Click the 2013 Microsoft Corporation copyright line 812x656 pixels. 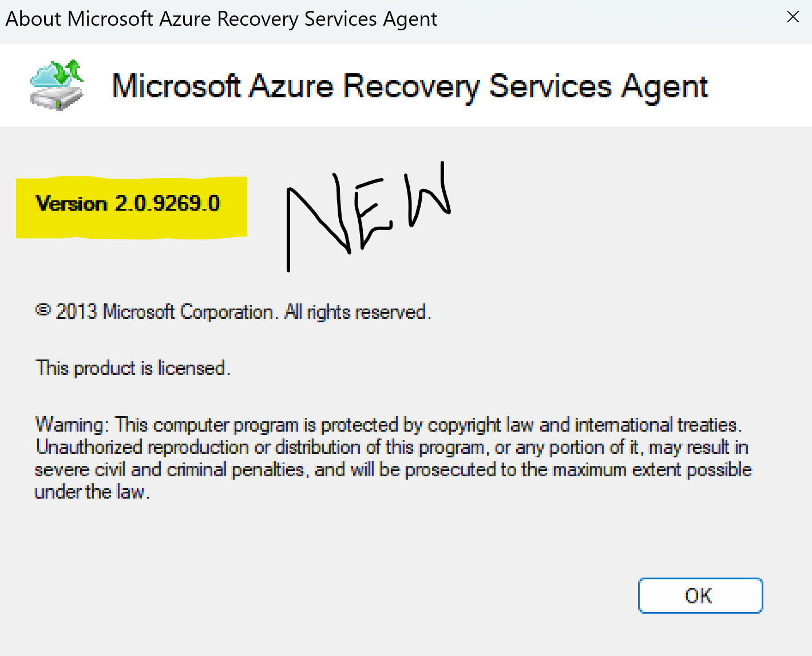tap(233, 312)
